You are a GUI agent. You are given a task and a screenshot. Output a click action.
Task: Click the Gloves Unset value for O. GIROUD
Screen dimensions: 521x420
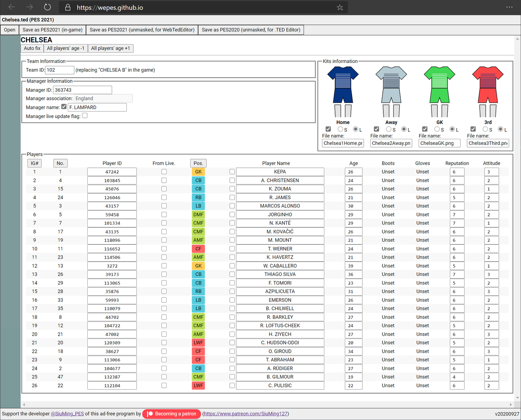pos(422,351)
